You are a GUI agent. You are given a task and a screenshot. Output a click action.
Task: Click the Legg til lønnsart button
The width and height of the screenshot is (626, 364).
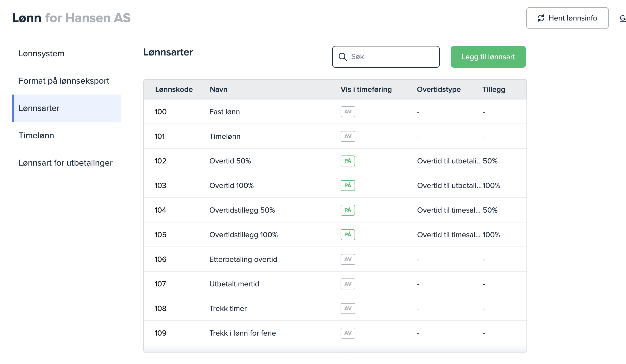pos(488,57)
